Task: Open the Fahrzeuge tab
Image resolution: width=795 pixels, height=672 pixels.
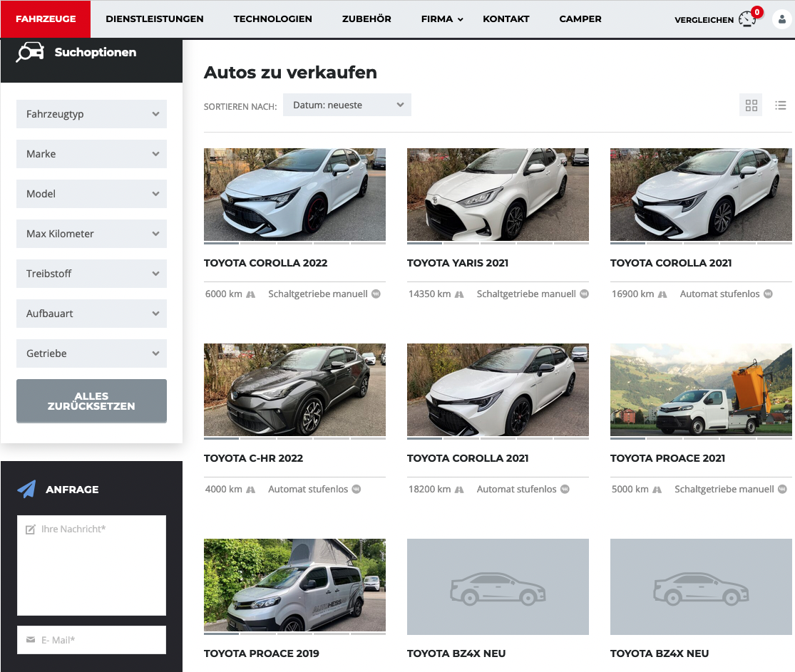Action: tap(46, 19)
